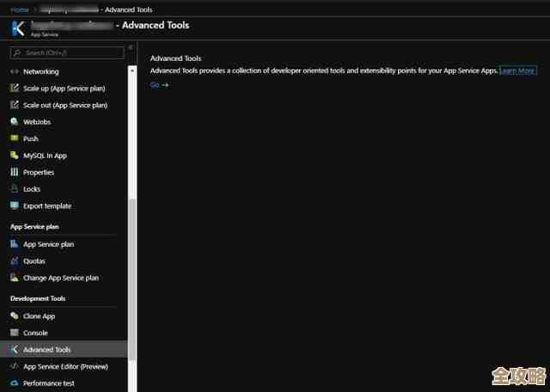
Task: Click the Home breadcrumb link
Action: (x=19, y=9)
